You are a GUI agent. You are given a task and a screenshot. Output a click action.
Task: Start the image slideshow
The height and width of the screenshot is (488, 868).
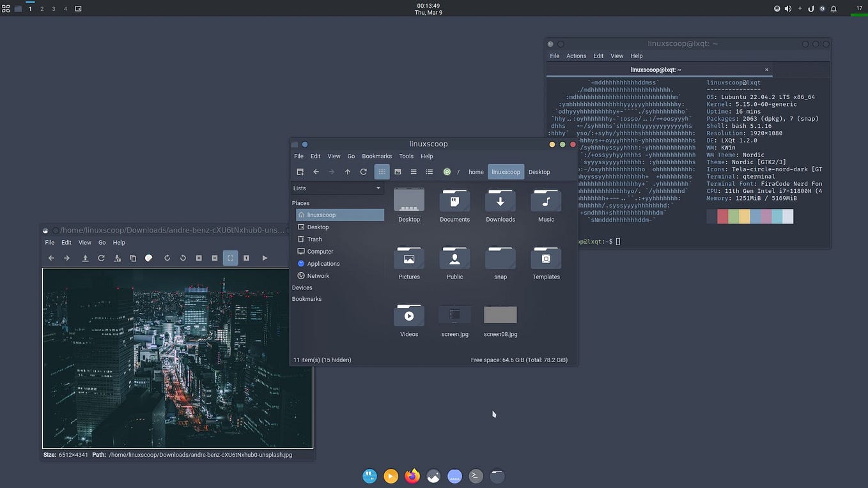coord(265,258)
